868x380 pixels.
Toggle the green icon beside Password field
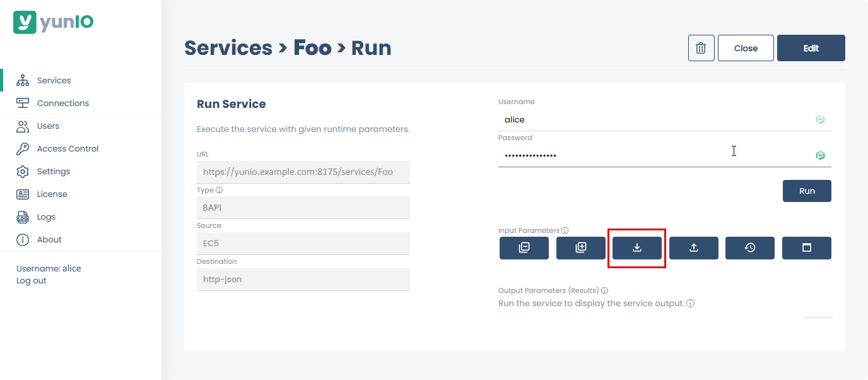point(820,155)
